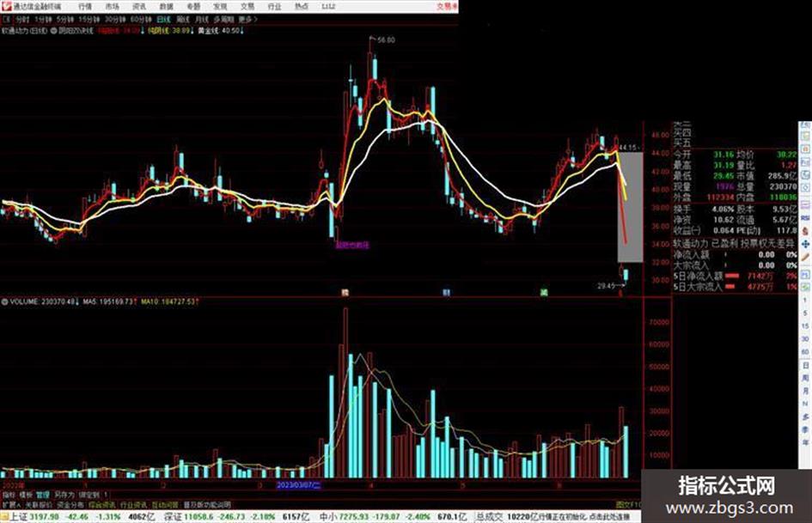The width and height of the screenshot is (812, 523).
Task: Click the round icon beside VOLUME label
Action: [4, 301]
